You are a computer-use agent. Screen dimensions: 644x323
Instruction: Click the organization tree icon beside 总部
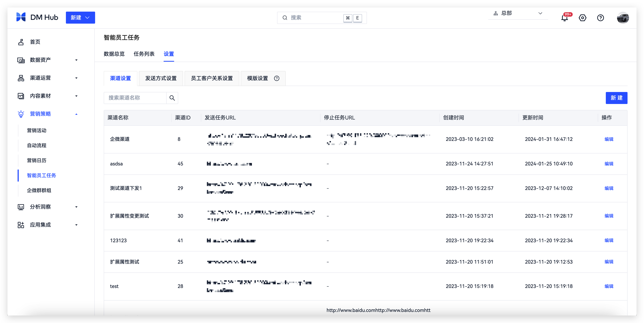tap(496, 13)
